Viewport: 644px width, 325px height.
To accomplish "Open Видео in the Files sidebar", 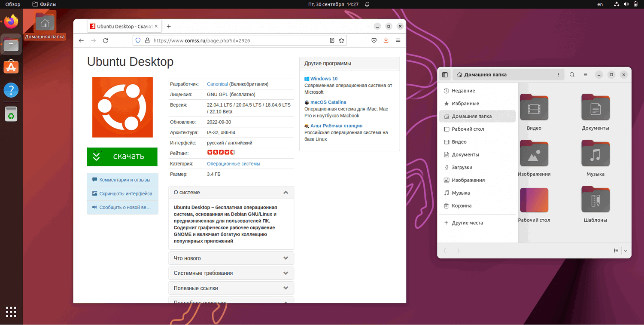I will (477, 142).
